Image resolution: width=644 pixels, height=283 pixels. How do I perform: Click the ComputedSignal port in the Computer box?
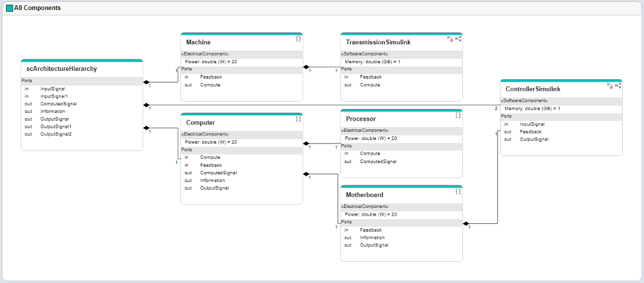coord(218,173)
